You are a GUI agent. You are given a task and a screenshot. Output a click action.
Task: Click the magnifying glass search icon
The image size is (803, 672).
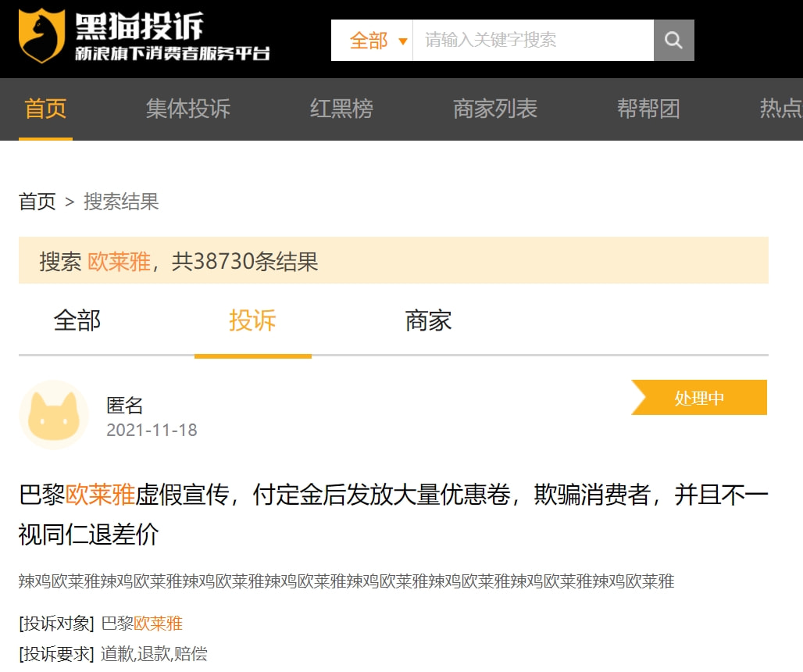(673, 39)
